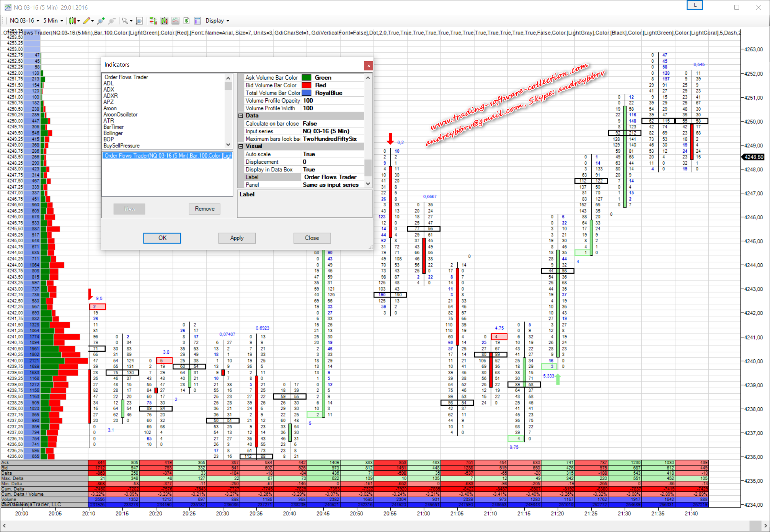Screen dimensions: 770x532
Task: Click the cursor pointer tool icon
Action: 125,21
